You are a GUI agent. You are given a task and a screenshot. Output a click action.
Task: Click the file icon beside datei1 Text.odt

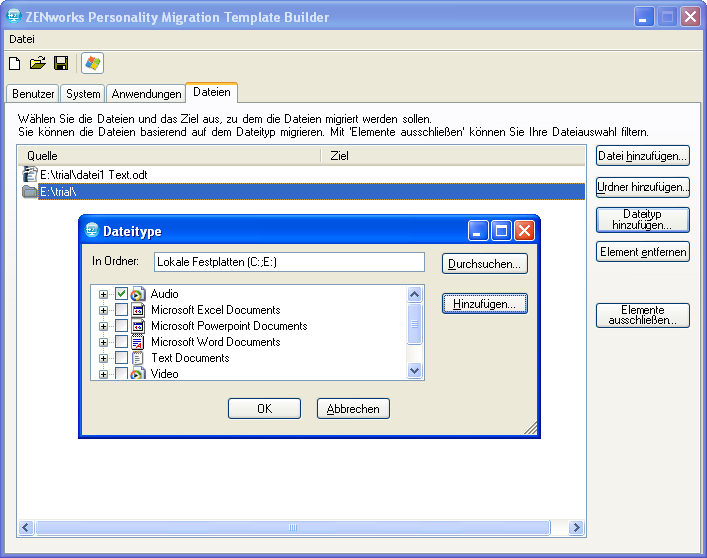30,174
